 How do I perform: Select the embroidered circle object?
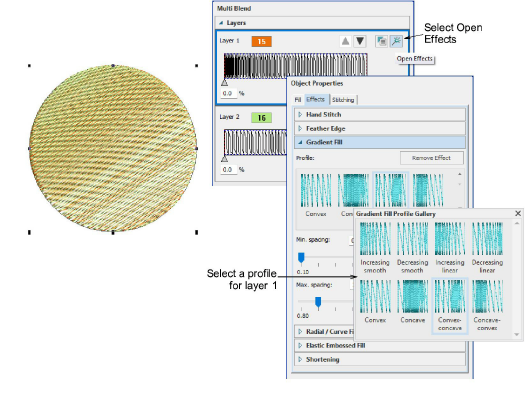coord(113,148)
